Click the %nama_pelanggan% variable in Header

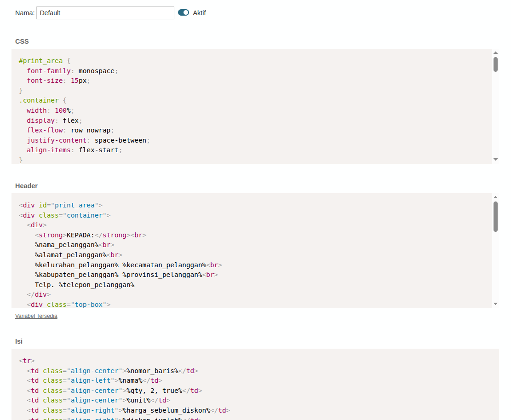click(67, 245)
